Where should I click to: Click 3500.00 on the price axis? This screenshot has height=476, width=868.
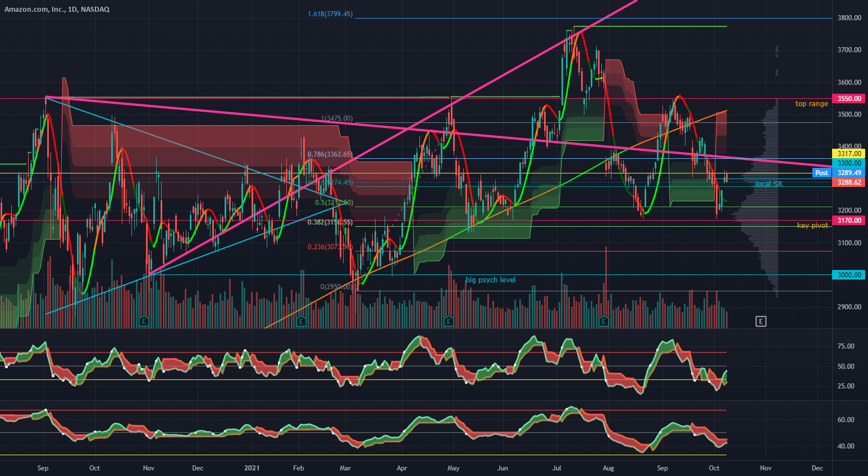(x=849, y=115)
